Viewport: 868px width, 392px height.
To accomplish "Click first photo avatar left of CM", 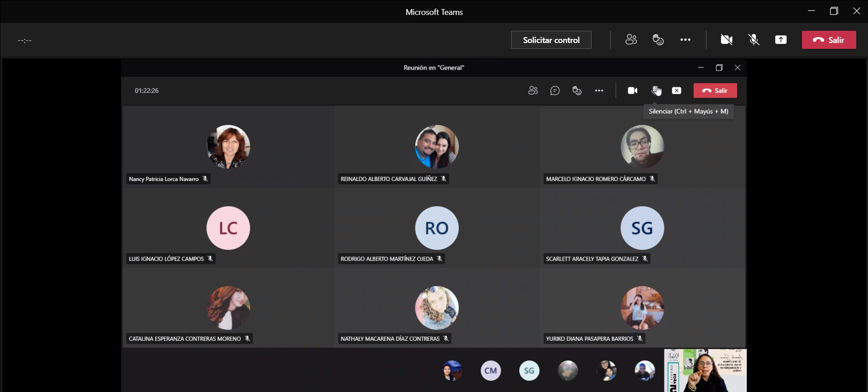I will tap(452, 371).
